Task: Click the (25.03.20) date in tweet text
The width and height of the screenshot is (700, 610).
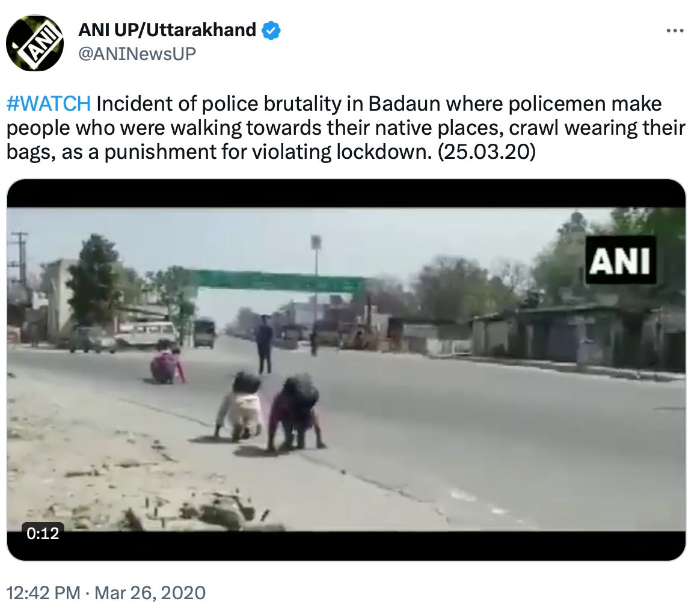Action: [486, 152]
